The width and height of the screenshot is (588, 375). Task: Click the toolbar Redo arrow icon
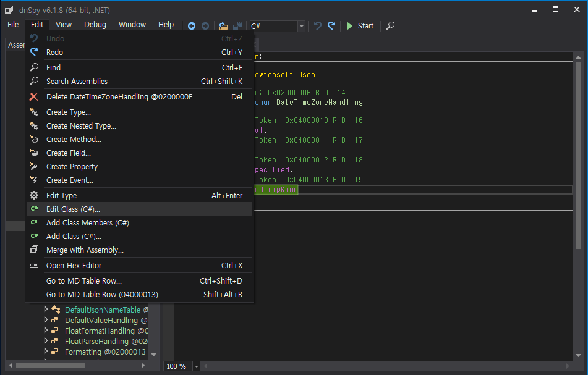click(331, 25)
